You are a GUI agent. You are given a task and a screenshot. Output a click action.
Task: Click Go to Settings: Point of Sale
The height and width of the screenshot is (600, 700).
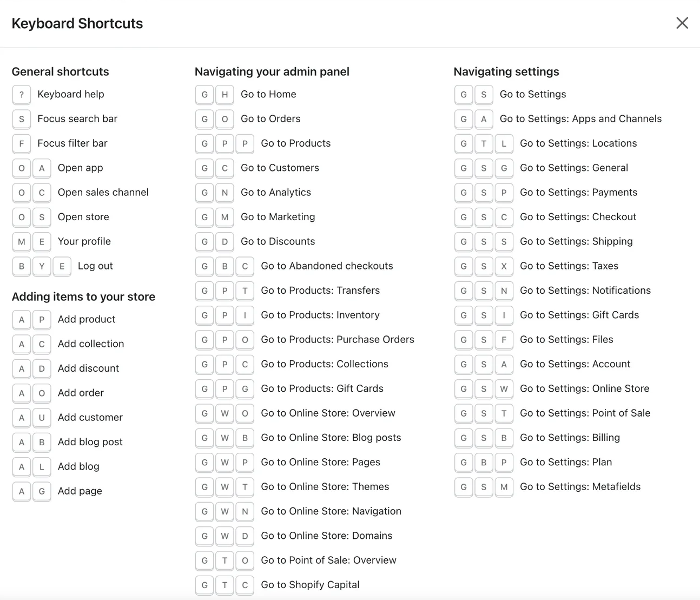click(585, 413)
